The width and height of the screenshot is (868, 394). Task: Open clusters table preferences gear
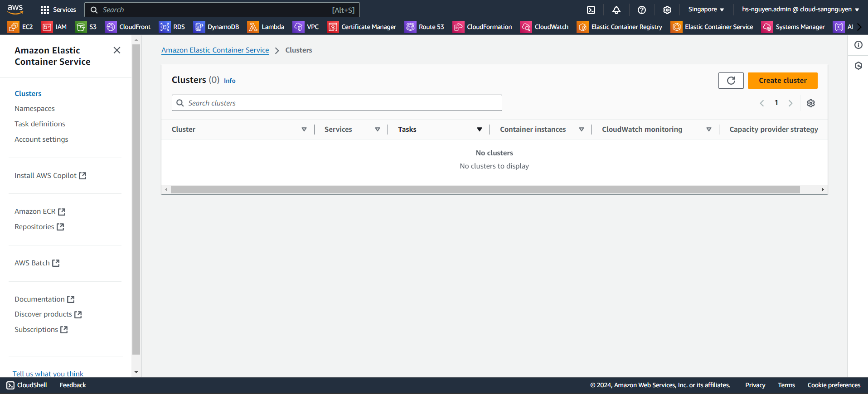[811, 103]
